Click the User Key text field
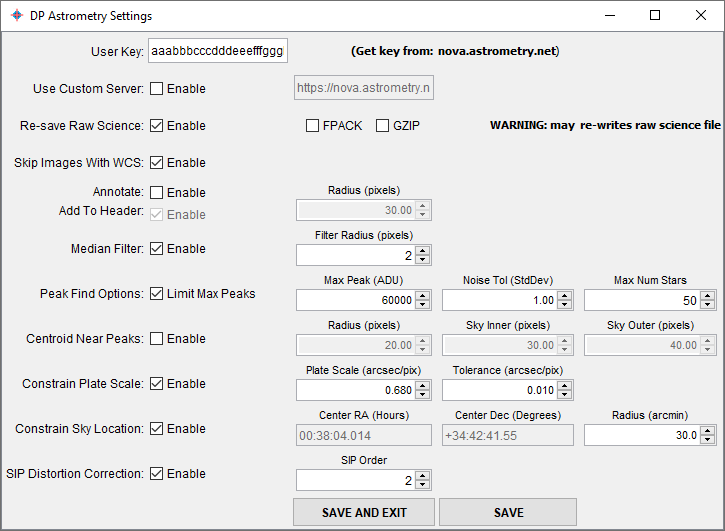Screen dimensions: 725x531 tap(217, 52)
